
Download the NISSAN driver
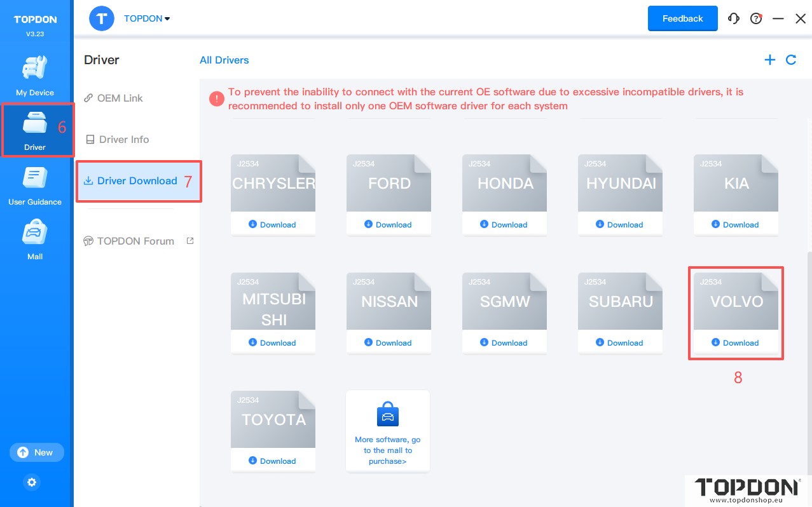click(x=389, y=342)
